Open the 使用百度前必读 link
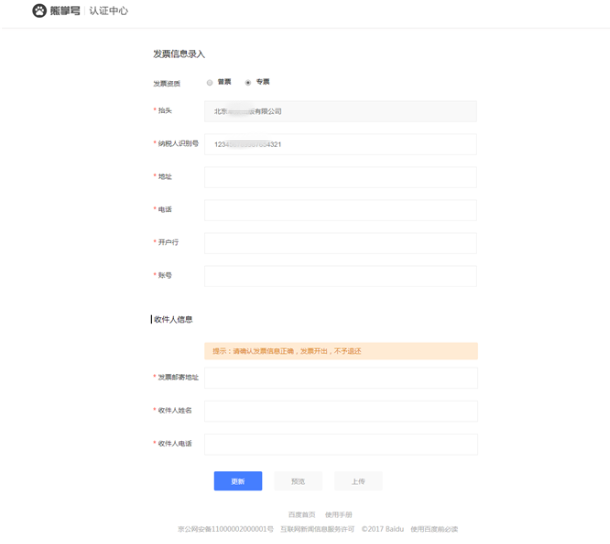The width and height of the screenshot is (610, 544). 433,528
